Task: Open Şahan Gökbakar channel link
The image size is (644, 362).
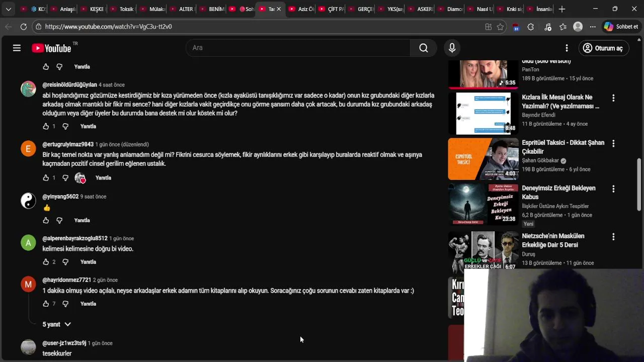Action: (540, 160)
